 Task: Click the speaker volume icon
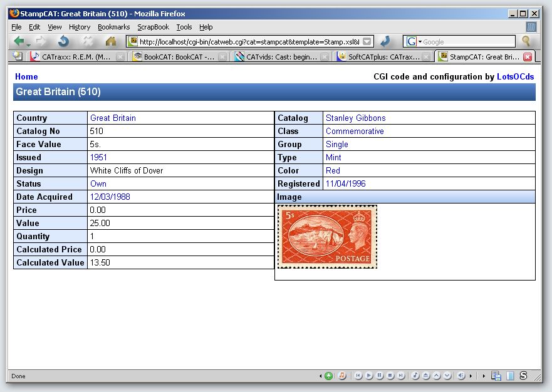(x=461, y=376)
